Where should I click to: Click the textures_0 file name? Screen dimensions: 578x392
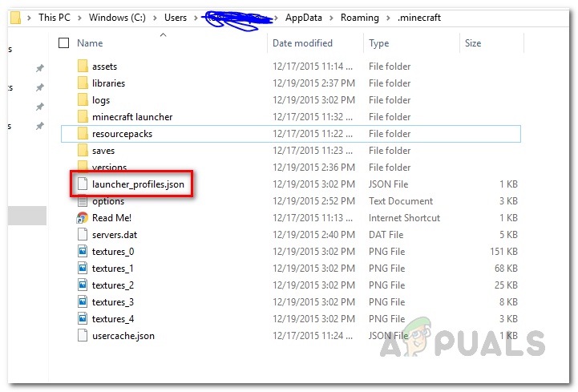[113, 252]
